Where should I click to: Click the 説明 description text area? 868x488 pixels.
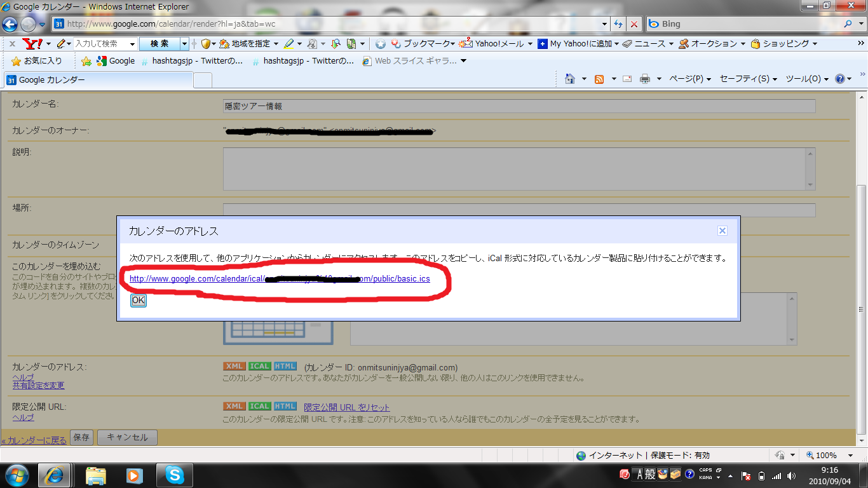point(519,169)
